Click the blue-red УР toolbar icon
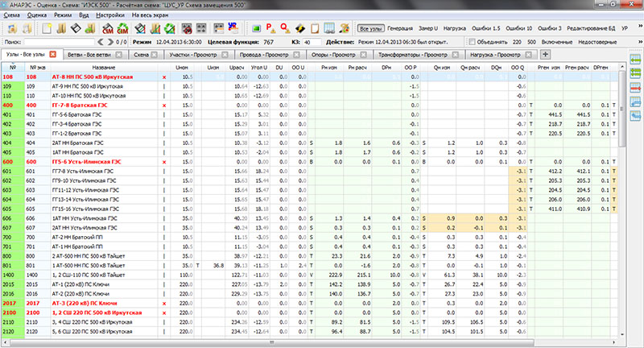This screenshot has width=644, height=348. click(x=233, y=28)
